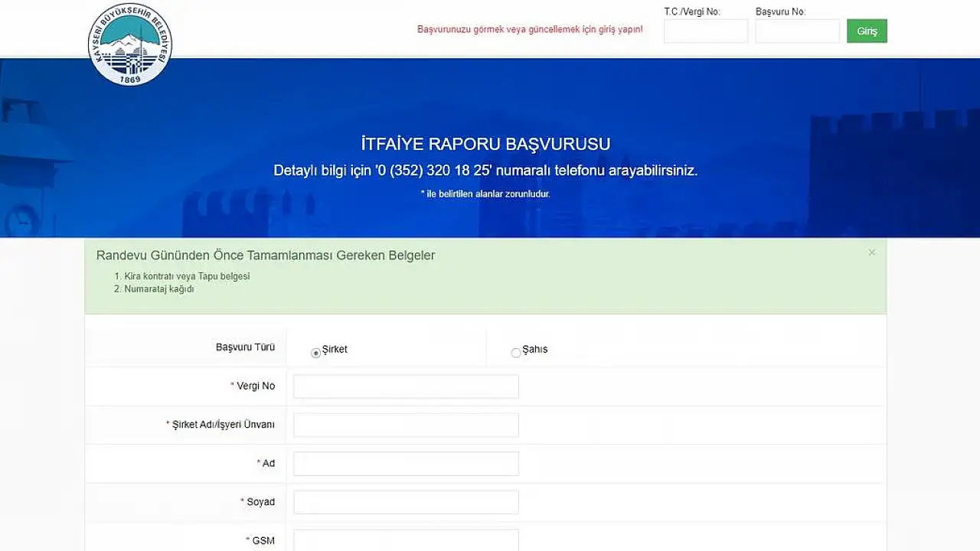This screenshot has width=980, height=551.
Task: Click the Başvuru Türü label
Action: coord(245,347)
